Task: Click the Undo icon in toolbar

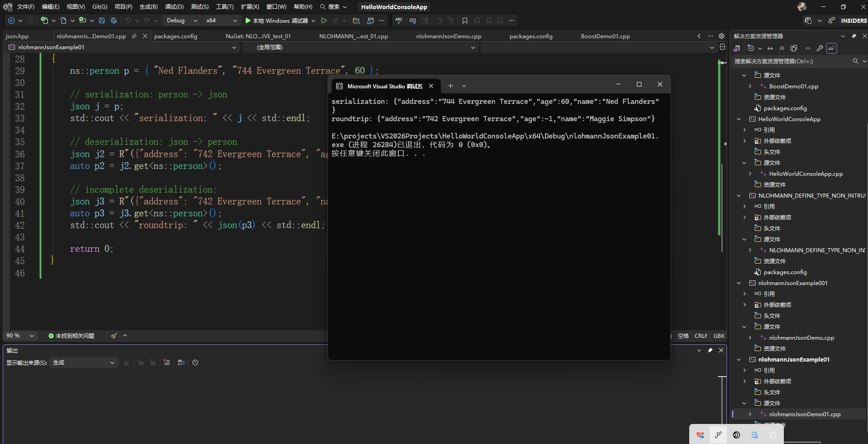Action: (x=128, y=20)
